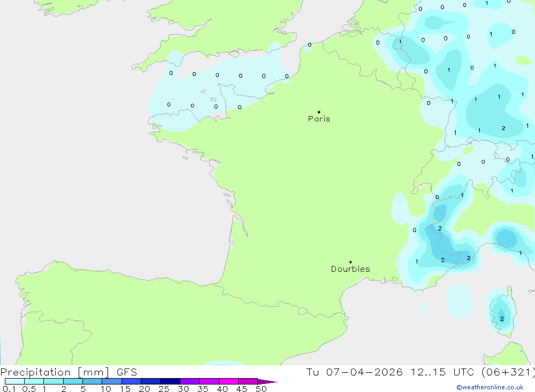Select the Dourbies city label
Image resolution: width=535 pixels, height=392 pixels.
[350, 269]
